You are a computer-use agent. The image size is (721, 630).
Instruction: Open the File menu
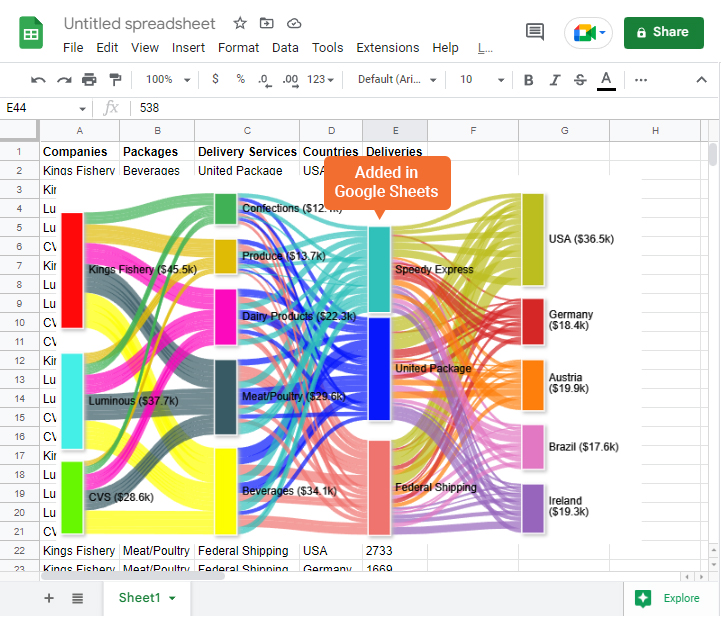(73, 48)
